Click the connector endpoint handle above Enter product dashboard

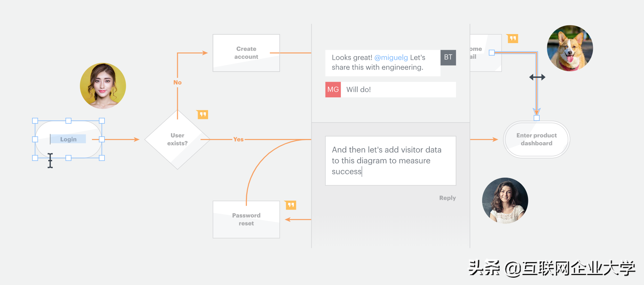pyautogui.click(x=537, y=118)
